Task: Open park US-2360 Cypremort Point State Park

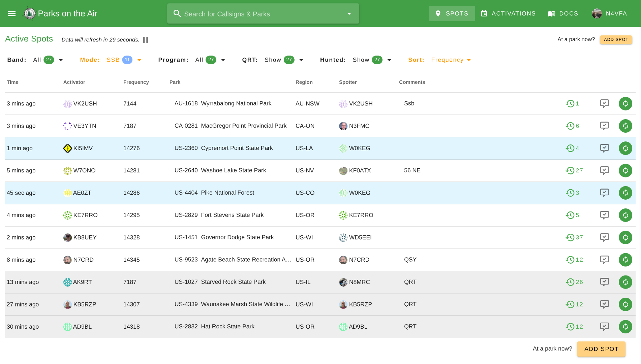Action: (x=223, y=148)
